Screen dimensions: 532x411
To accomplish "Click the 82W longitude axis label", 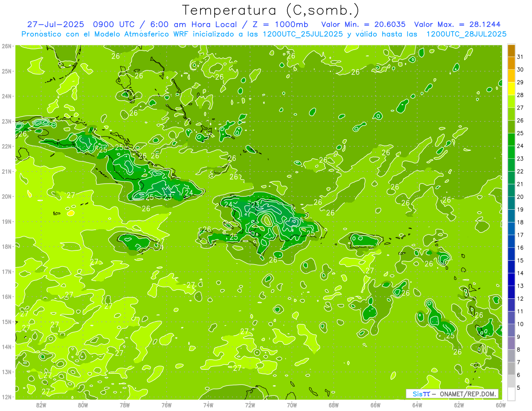I will (x=41, y=405).
